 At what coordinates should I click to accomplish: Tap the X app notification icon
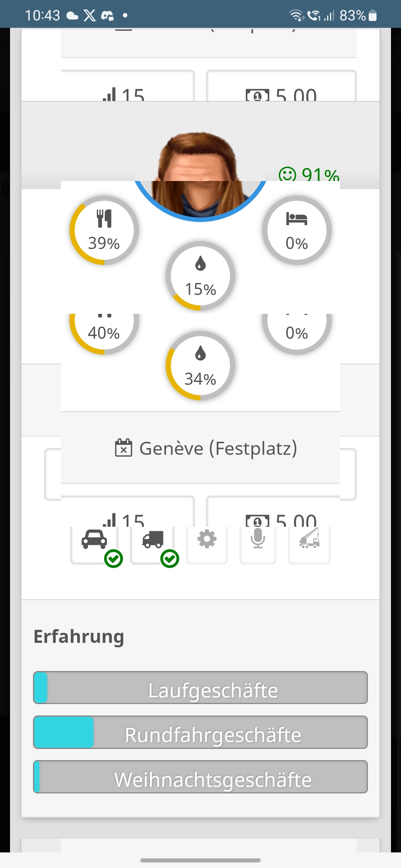[89, 16]
